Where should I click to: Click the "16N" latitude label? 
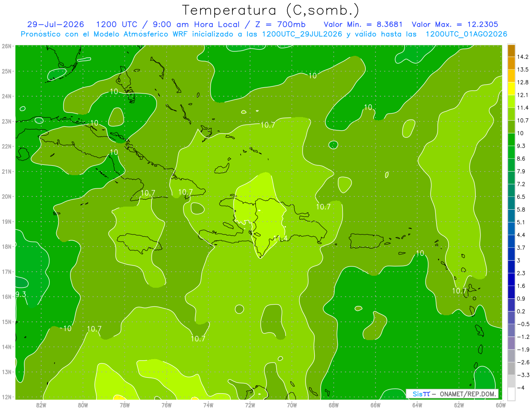(x=6, y=297)
